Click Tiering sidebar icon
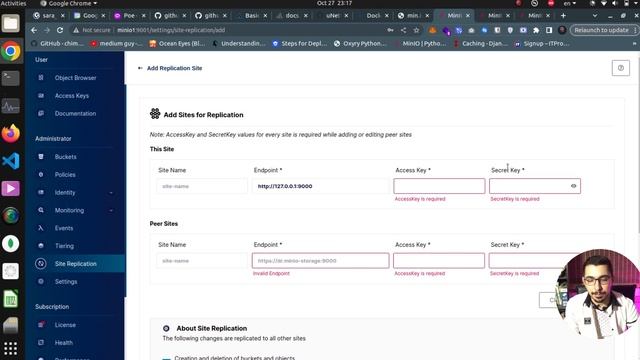The width and height of the screenshot is (640, 360). tap(41, 246)
